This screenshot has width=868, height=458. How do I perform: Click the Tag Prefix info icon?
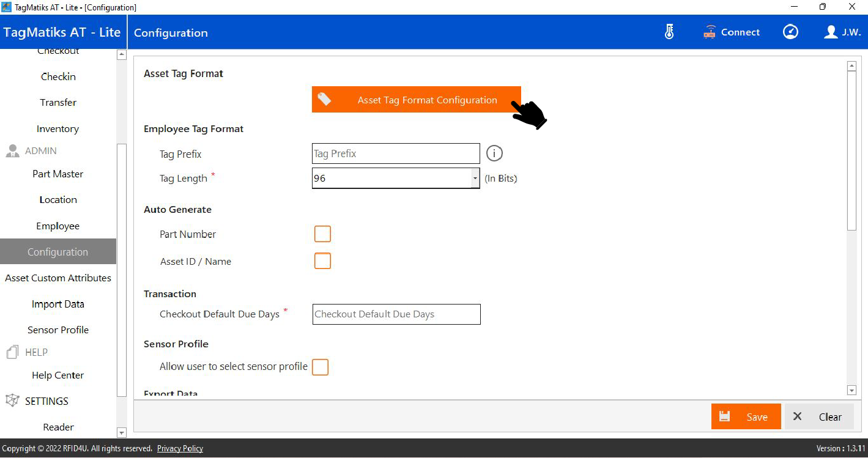[x=494, y=153]
